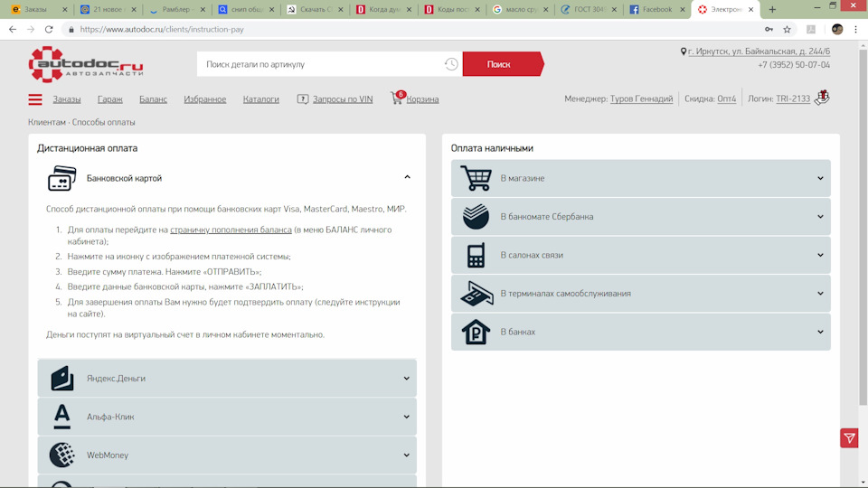
Task: Open the shopping cart icon
Action: (x=397, y=99)
